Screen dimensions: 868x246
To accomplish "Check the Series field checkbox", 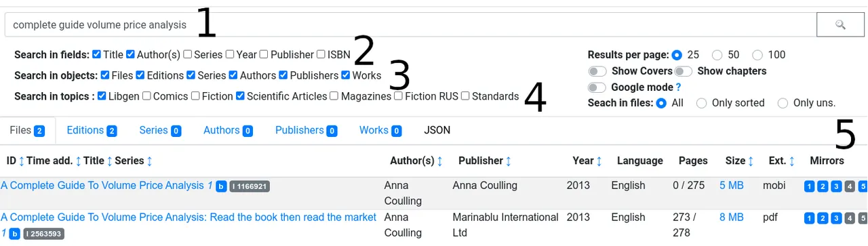I will pos(187,54).
